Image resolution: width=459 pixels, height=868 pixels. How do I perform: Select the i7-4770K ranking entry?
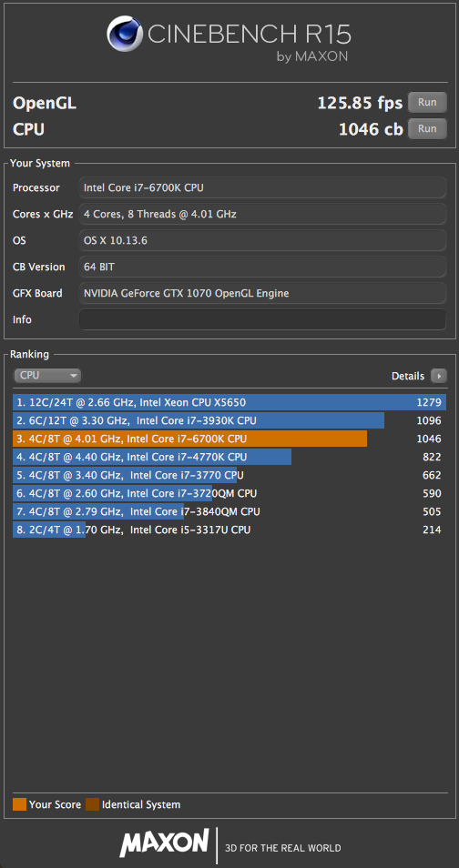[229, 457]
